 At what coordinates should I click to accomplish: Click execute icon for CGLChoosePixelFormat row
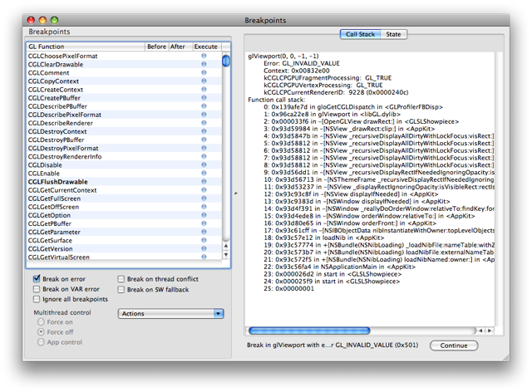(204, 56)
